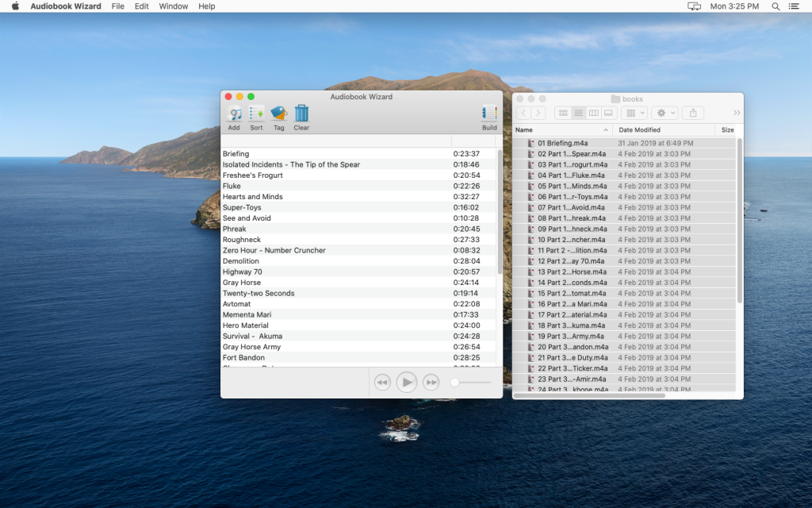Click the file icon of 22 Part 3...Ticker.m4a
This screenshot has height=508, width=812.
click(530, 368)
